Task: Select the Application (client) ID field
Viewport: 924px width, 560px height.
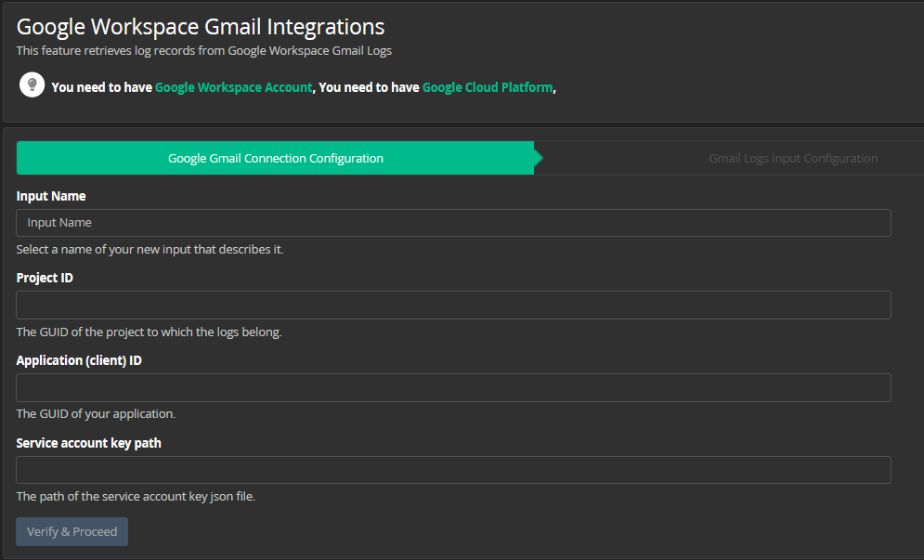Action: [453, 387]
